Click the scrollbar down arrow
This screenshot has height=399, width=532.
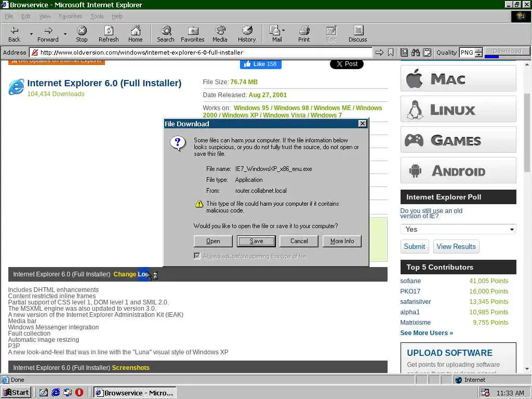point(527,369)
